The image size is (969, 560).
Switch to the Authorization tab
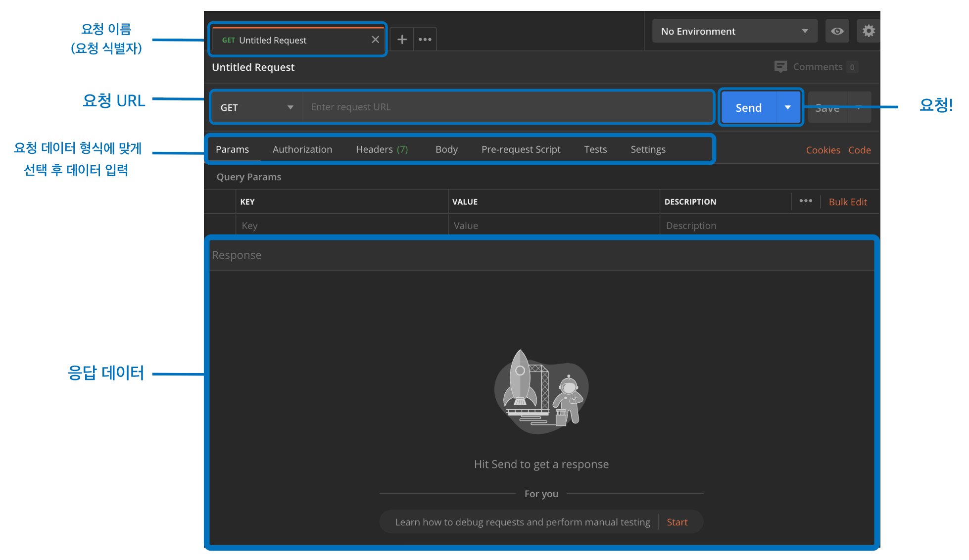[302, 149]
